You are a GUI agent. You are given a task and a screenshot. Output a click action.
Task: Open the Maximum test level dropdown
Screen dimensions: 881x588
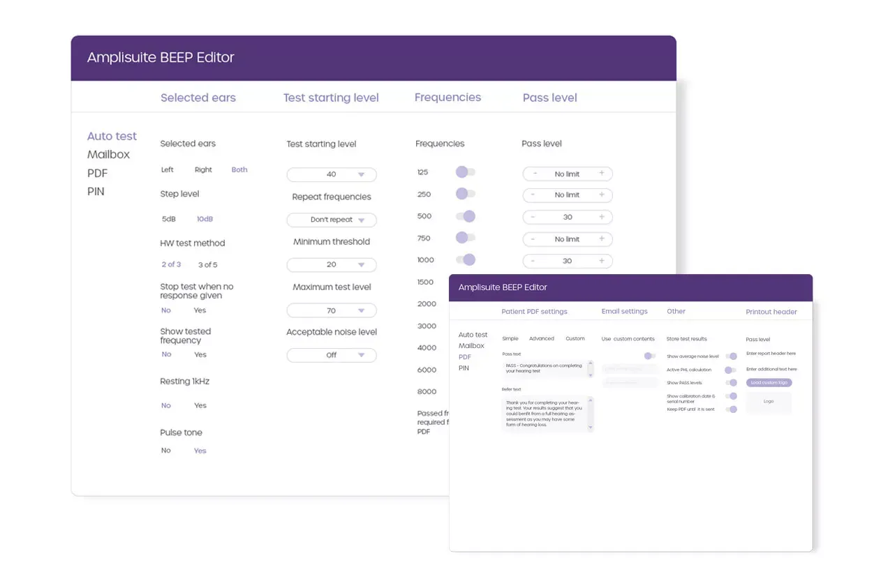331,310
